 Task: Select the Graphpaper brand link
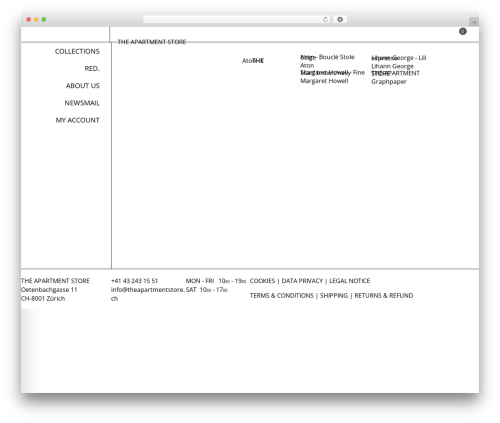point(389,82)
